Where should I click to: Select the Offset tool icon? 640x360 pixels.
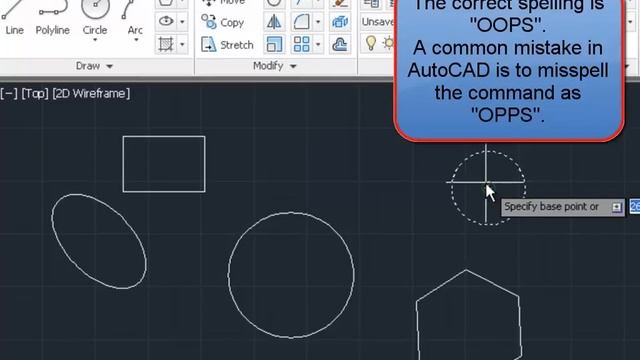(340, 44)
